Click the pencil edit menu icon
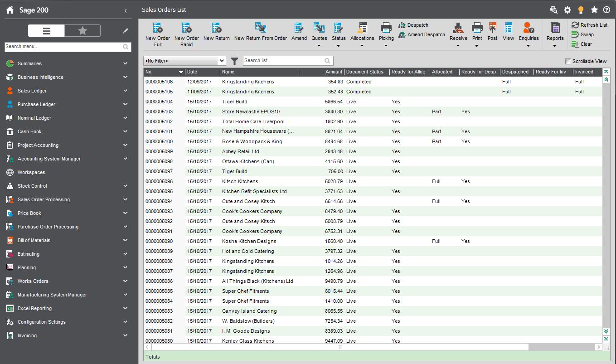Screen dimensions: 616x364 tap(126, 31)
